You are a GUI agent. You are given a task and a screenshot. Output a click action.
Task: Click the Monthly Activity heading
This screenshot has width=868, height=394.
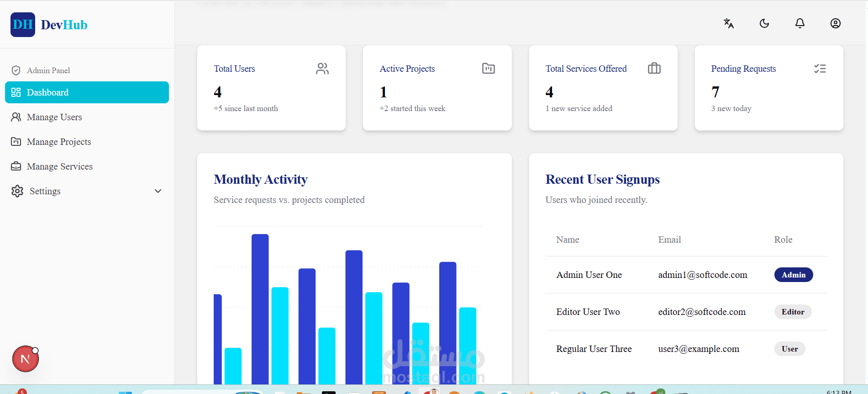(261, 179)
